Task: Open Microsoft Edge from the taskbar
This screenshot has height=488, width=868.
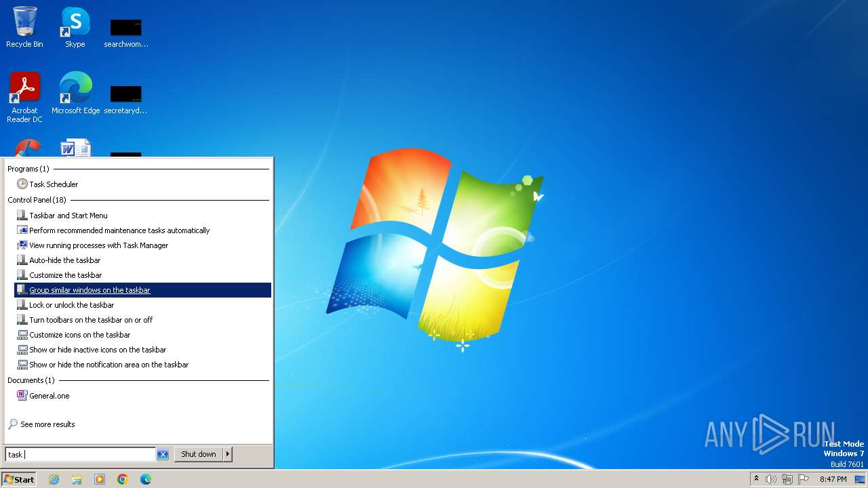Action: tap(146, 479)
